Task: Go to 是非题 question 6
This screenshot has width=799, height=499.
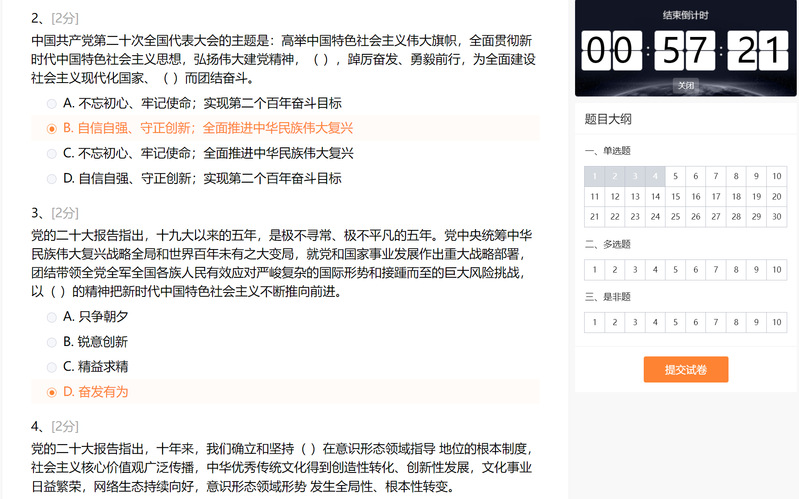Action: (x=696, y=322)
